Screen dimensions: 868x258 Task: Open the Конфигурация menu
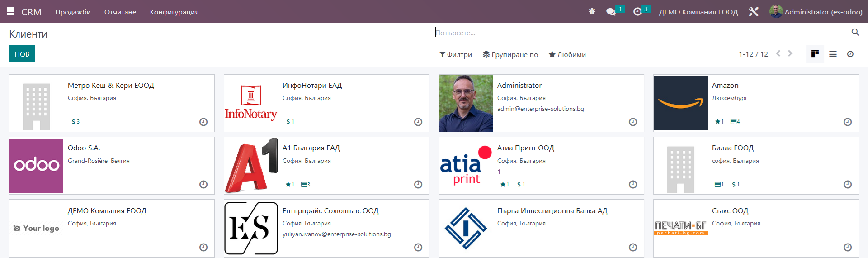point(174,12)
